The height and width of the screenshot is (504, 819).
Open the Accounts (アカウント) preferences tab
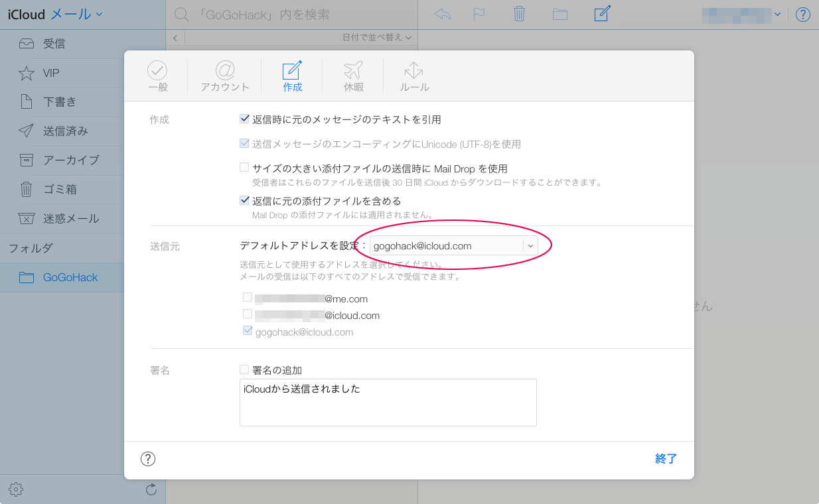point(225,76)
